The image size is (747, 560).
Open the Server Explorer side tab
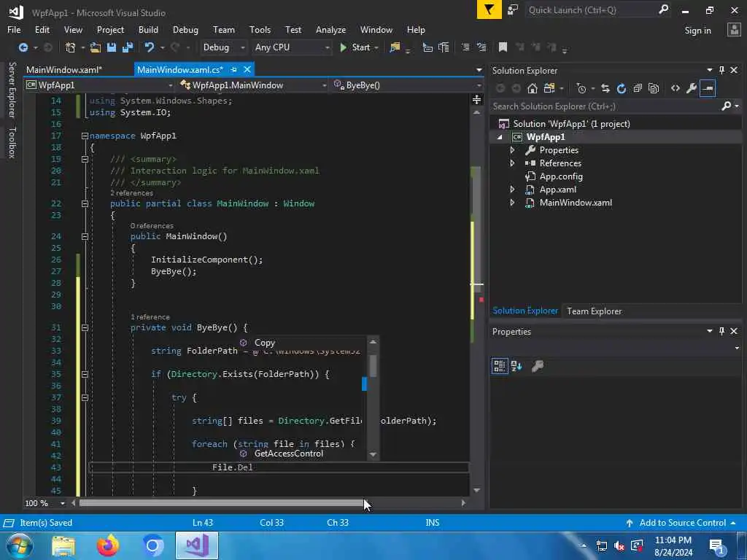click(12, 90)
